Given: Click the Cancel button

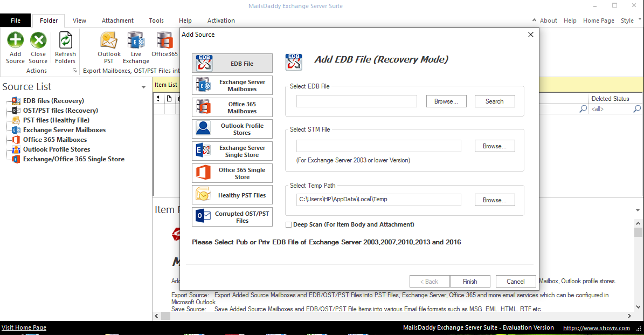Looking at the screenshot, I should coord(515,281).
